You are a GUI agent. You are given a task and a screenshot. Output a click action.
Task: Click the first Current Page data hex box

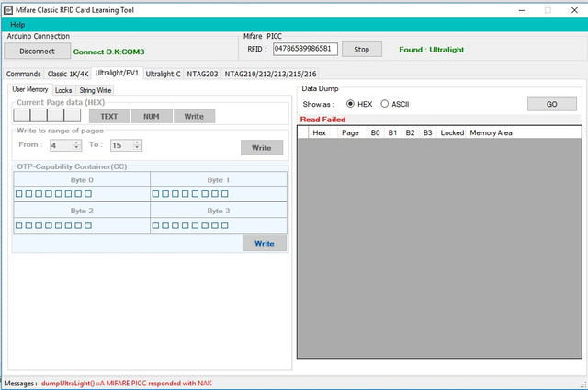(22, 116)
